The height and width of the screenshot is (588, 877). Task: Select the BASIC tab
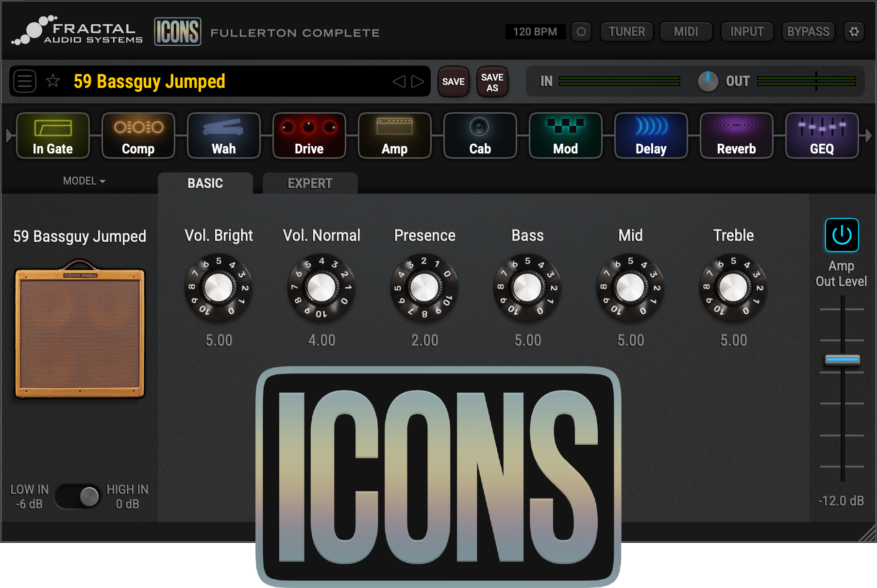click(205, 184)
